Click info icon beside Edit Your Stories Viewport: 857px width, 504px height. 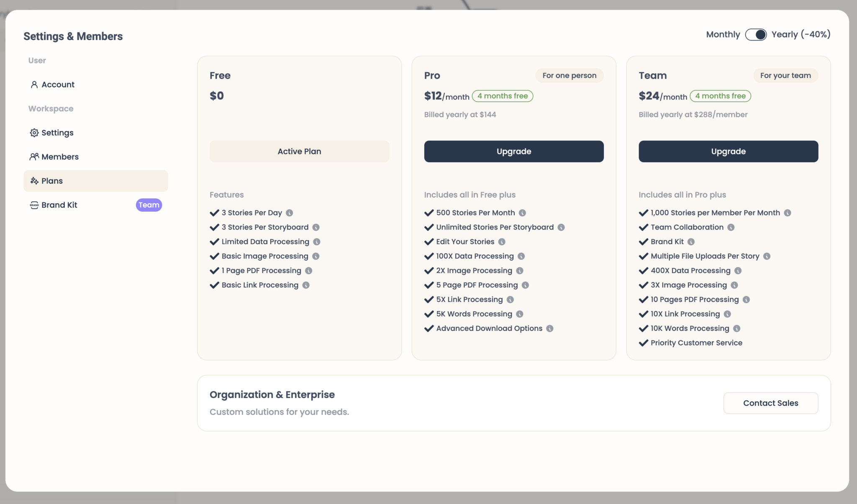pos(502,242)
